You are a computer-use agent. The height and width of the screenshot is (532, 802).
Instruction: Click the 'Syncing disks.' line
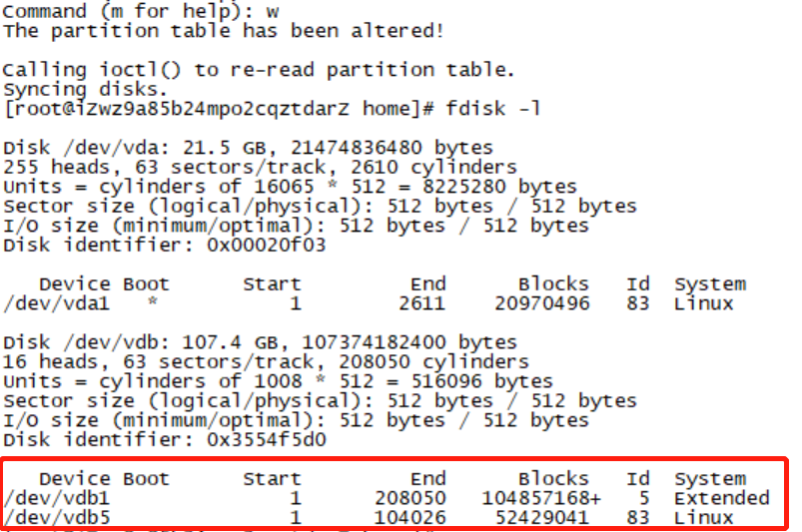point(85,90)
